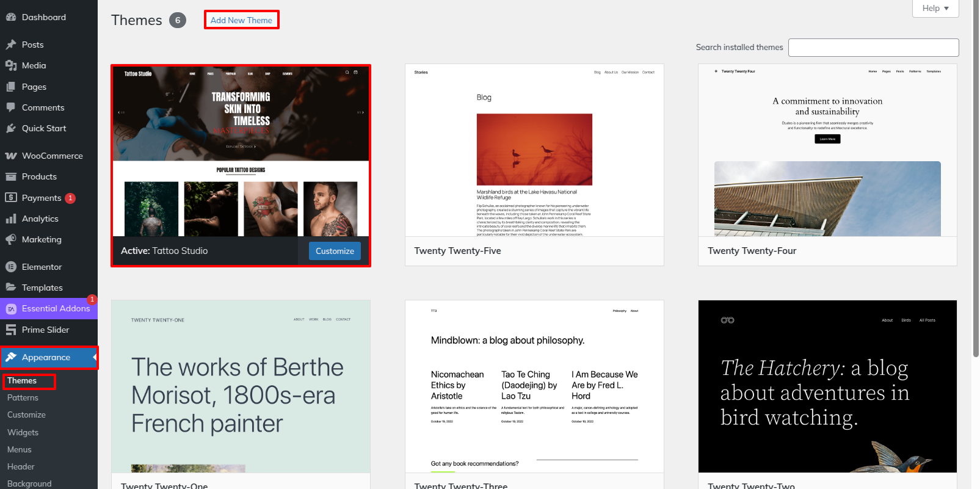
Task: Click the "Active: Tattoo Studio" label
Action: pyautogui.click(x=164, y=251)
